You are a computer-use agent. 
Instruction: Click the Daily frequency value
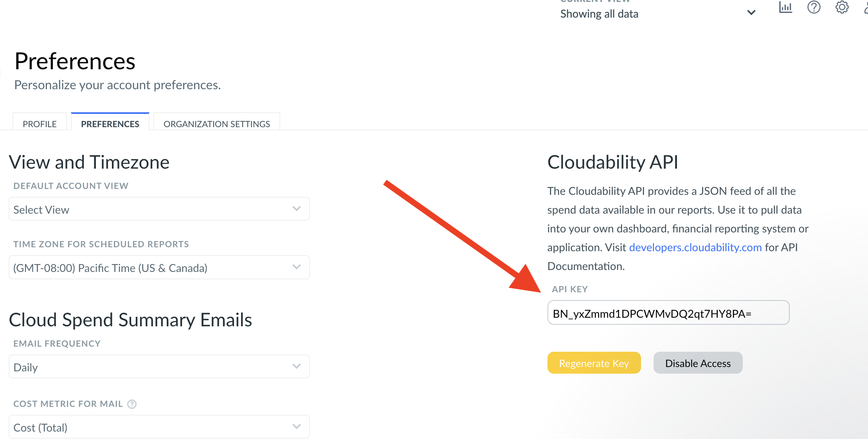(x=26, y=367)
